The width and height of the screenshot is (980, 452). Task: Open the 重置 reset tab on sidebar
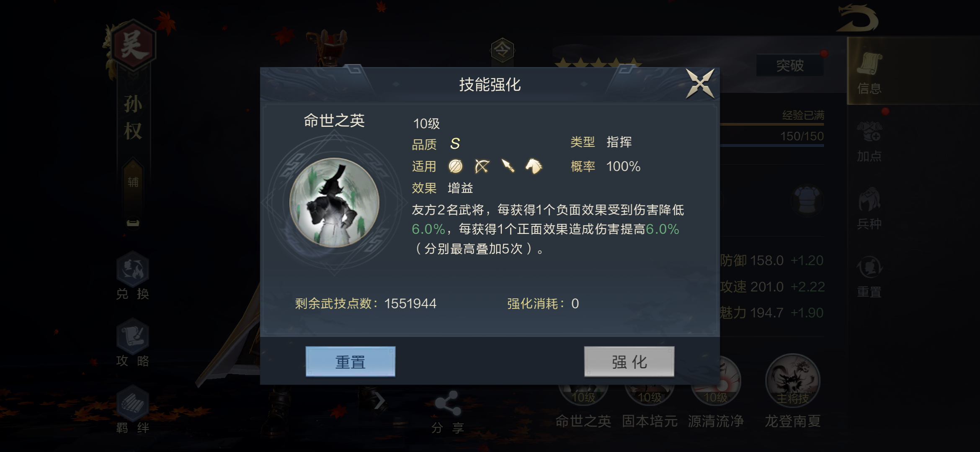tap(869, 276)
